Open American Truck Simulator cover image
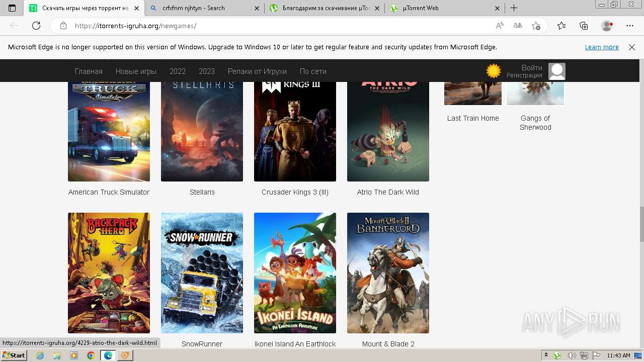Screen dimensions: 644x362 pos(109,131)
